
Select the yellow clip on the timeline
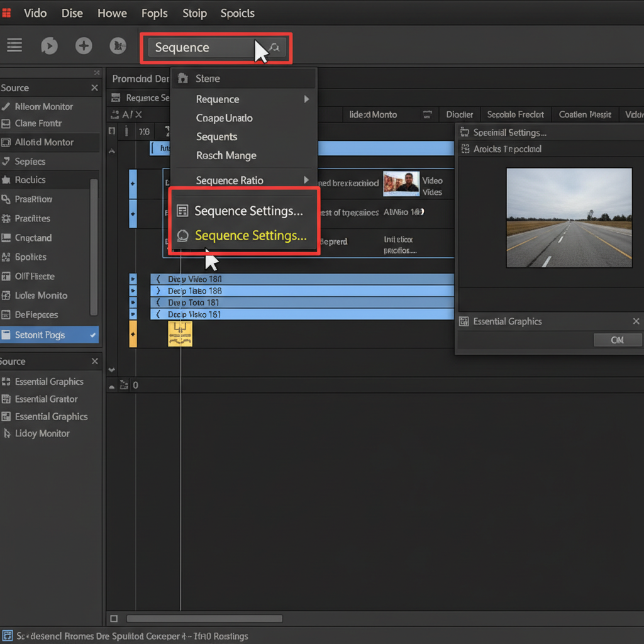point(180,334)
